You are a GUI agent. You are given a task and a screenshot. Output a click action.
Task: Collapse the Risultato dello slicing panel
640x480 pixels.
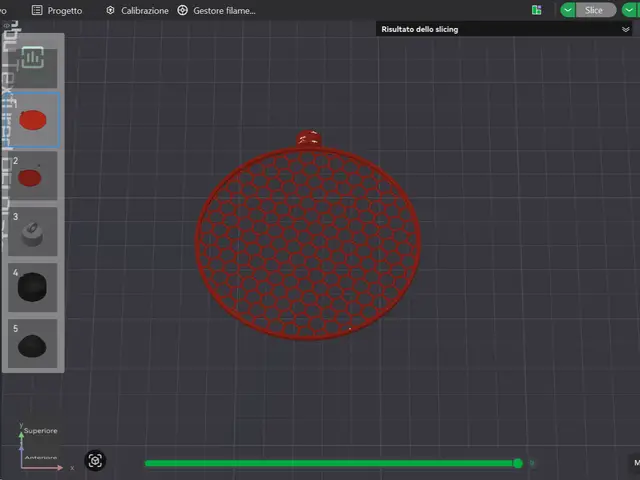pyautogui.click(x=625, y=29)
